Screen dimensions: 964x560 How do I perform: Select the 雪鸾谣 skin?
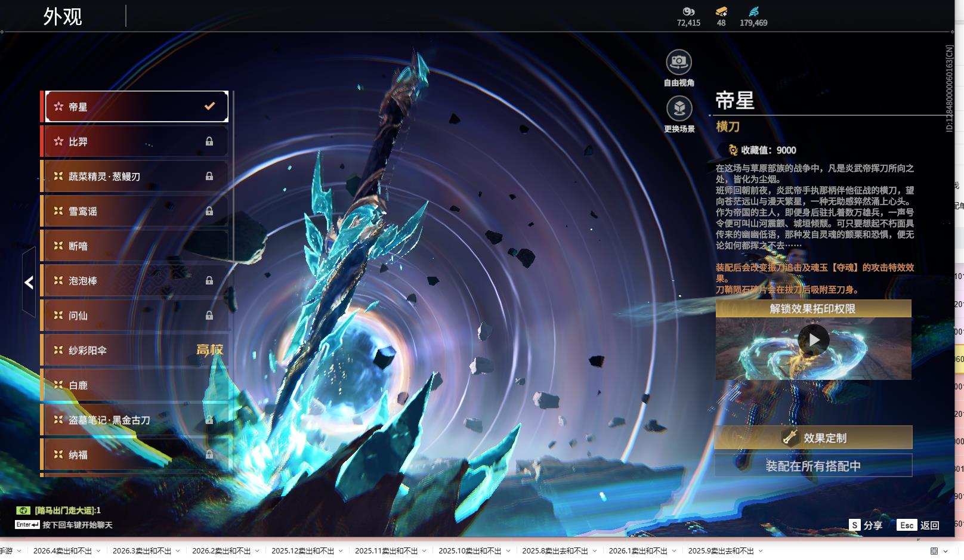pos(135,211)
